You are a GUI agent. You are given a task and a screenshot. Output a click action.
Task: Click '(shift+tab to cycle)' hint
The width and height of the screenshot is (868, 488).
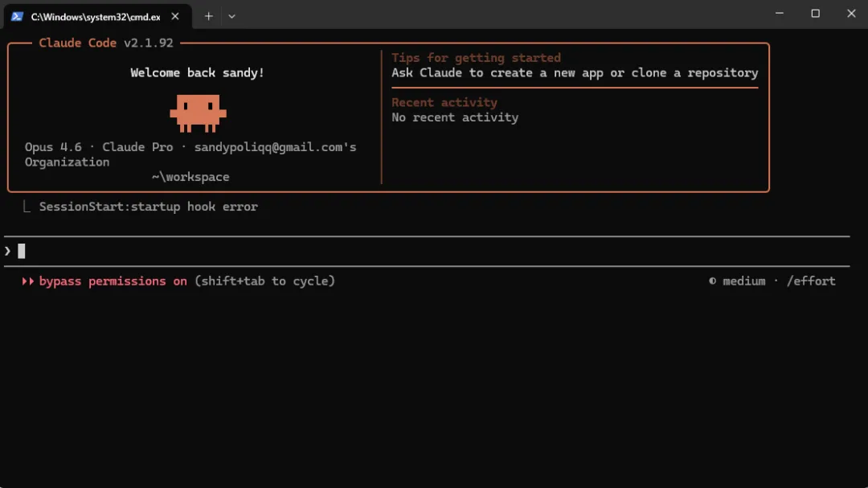pos(264,281)
